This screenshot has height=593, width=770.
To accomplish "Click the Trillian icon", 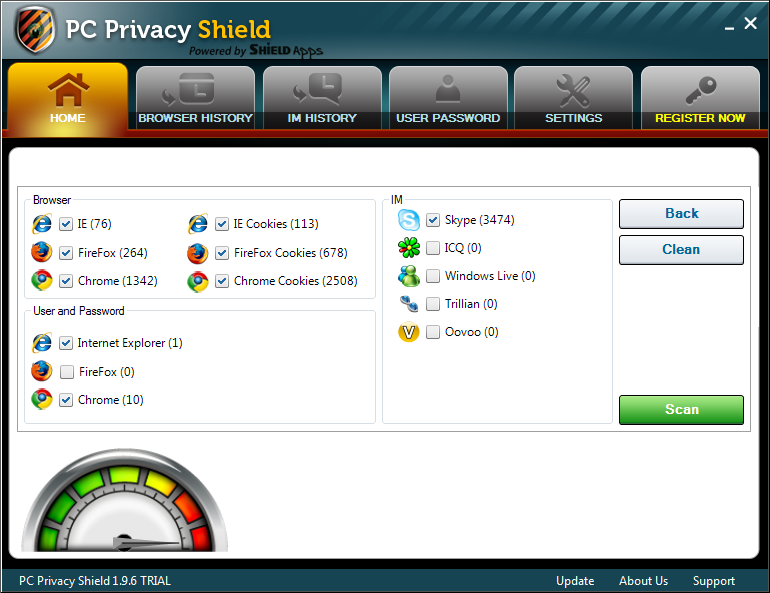I will click(409, 304).
